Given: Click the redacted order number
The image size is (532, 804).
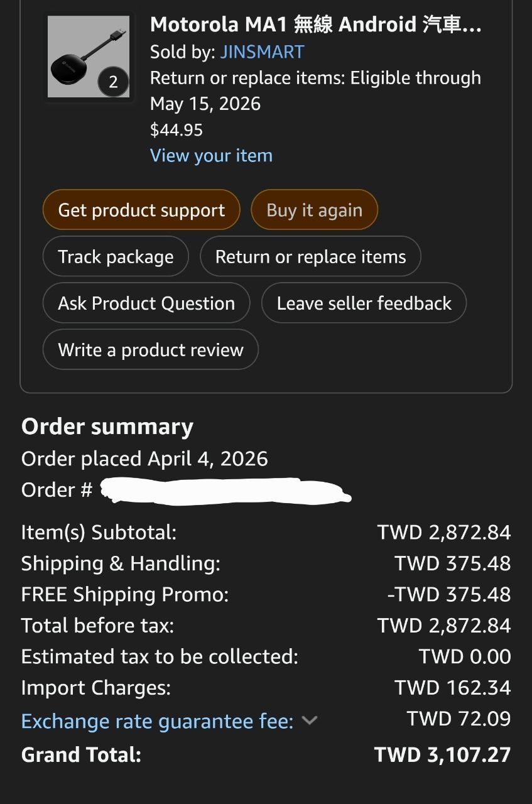Looking at the screenshot, I should pyautogui.click(x=225, y=491).
